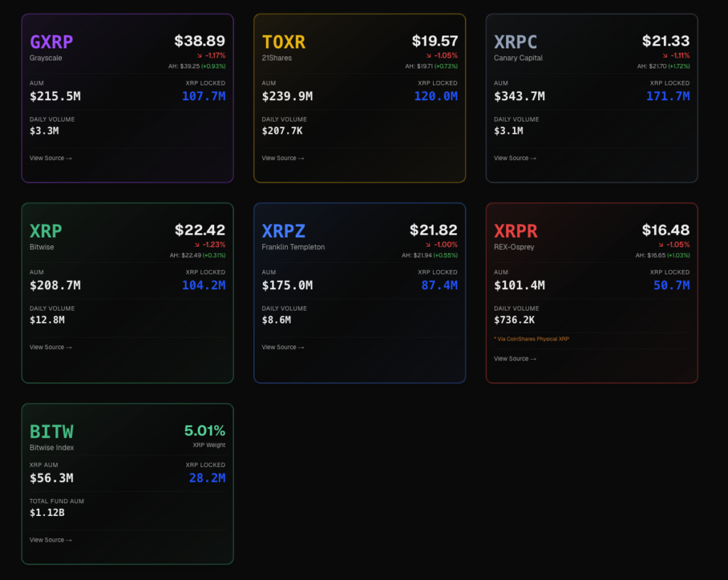Open the 21Shares TOXR source page

(x=284, y=158)
